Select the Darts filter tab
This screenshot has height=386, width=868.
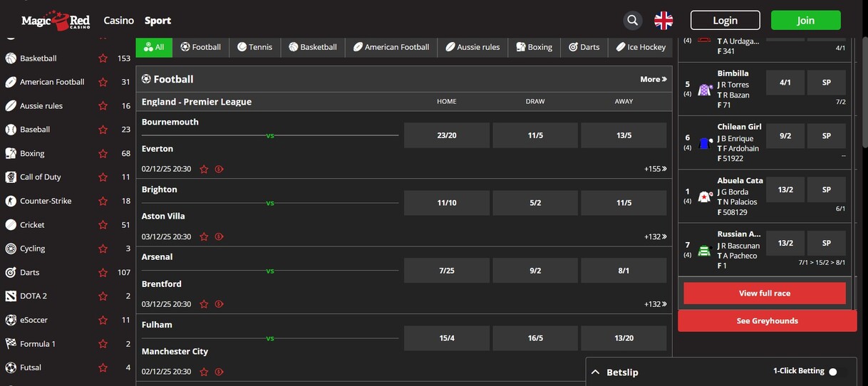pos(584,47)
